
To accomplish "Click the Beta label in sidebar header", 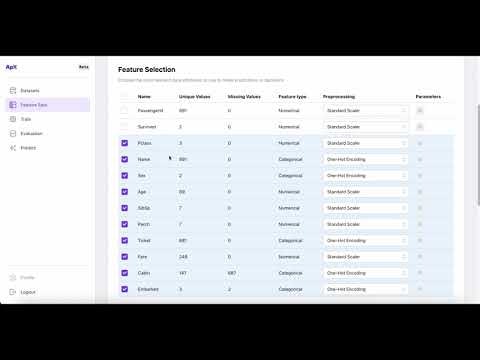I will (x=84, y=67).
